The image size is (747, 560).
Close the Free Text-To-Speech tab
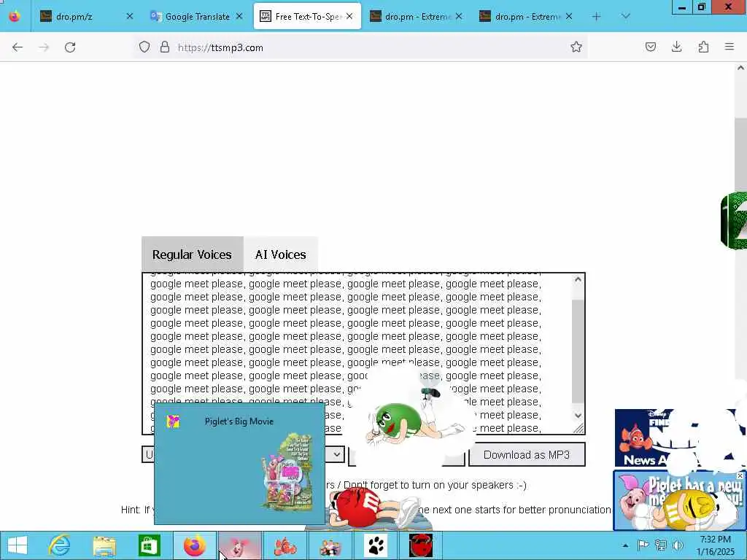349,17
